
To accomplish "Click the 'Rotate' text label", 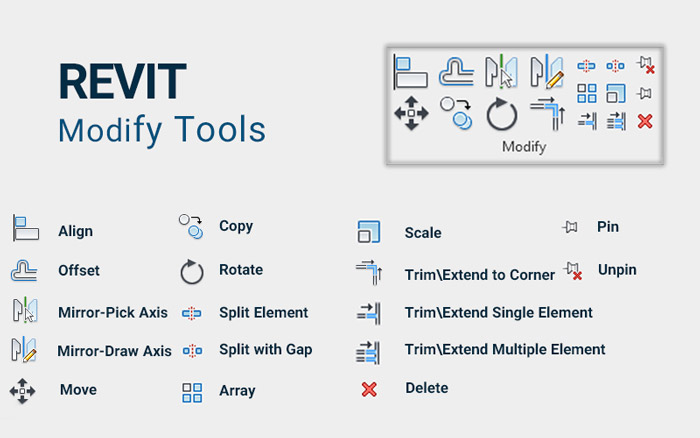I will point(241,270).
